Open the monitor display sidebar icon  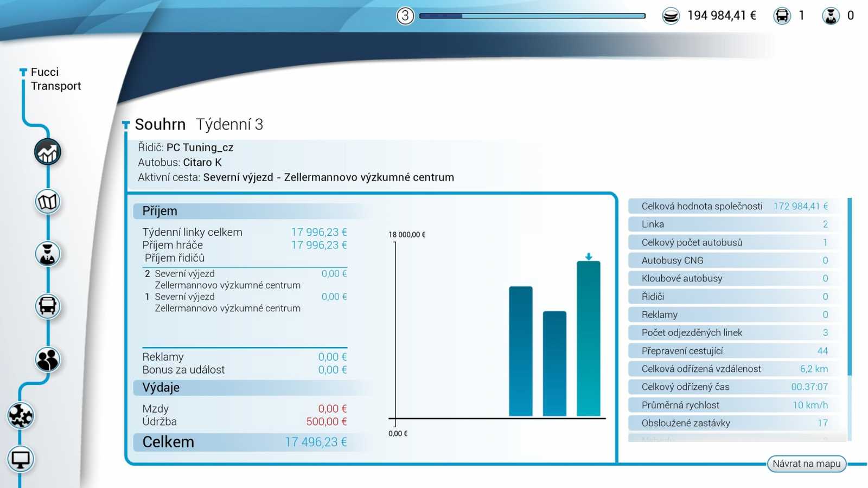click(21, 459)
